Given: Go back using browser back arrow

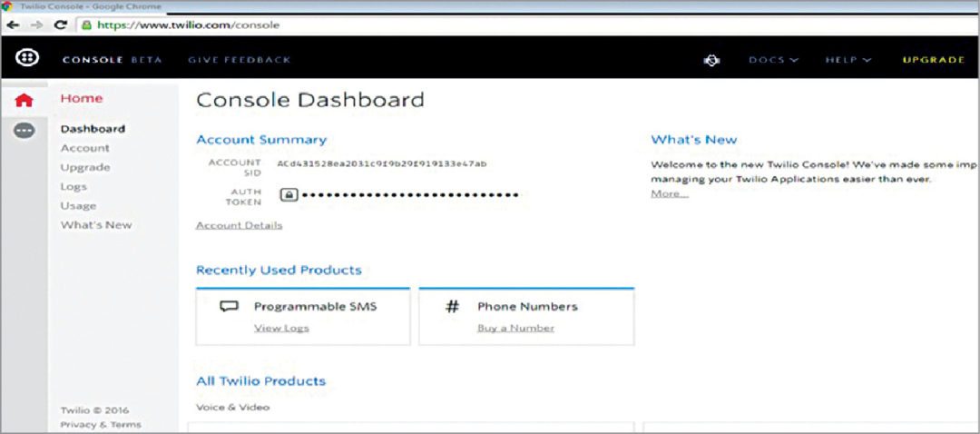Looking at the screenshot, I should pos(13,25).
